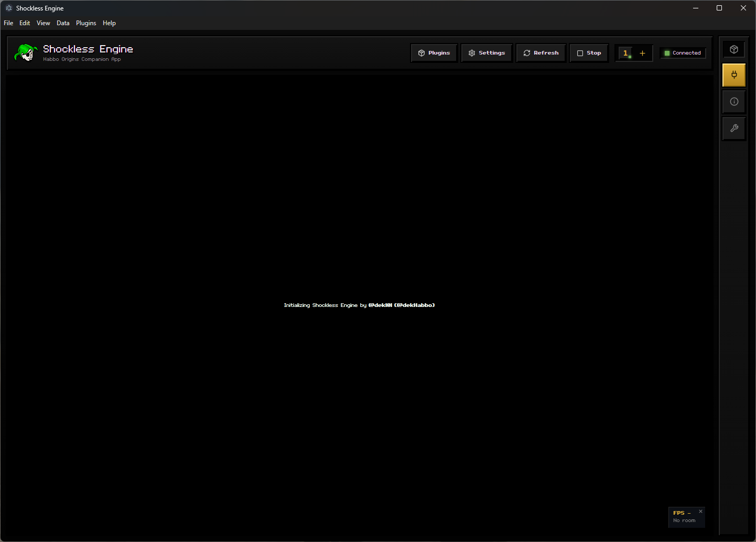Select session tab number 1
Viewport: 756px width, 542px height.
[625, 53]
